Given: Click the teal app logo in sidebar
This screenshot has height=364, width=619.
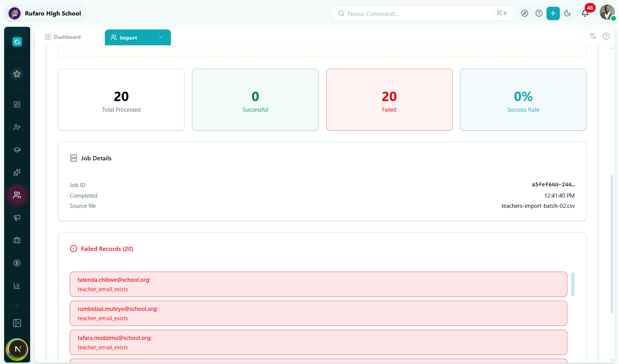Looking at the screenshot, I should click(17, 42).
